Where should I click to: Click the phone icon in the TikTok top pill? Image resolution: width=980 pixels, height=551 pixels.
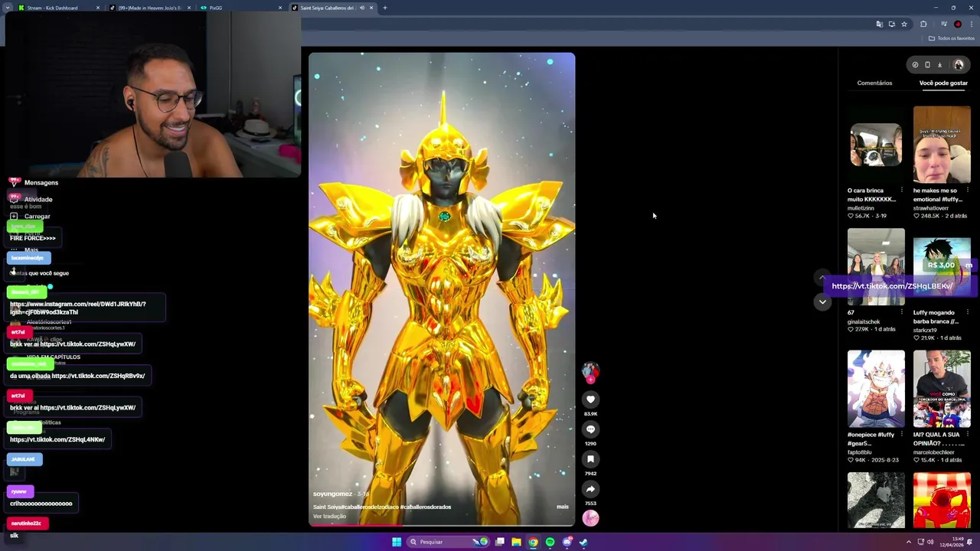(x=927, y=65)
